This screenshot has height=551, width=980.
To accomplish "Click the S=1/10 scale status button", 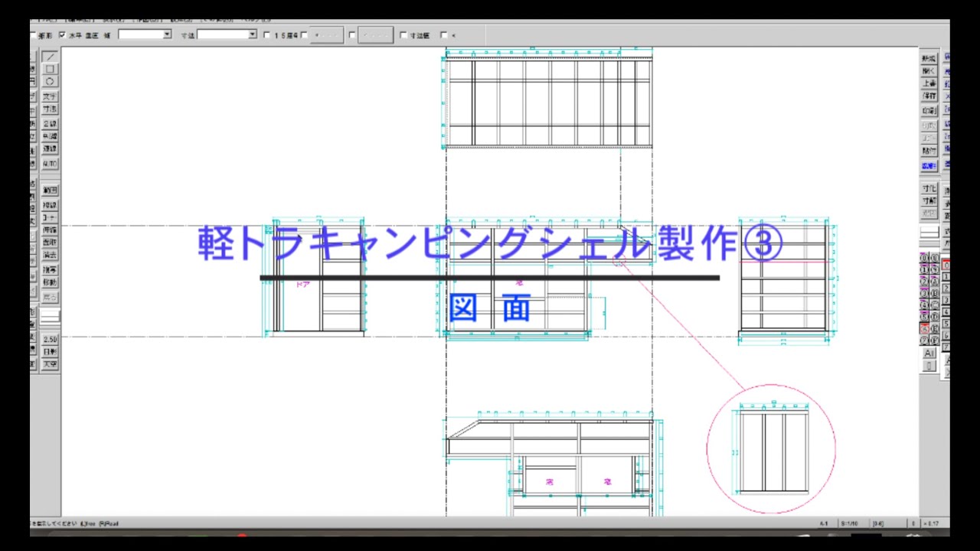I will pyautogui.click(x=850, y=523).
